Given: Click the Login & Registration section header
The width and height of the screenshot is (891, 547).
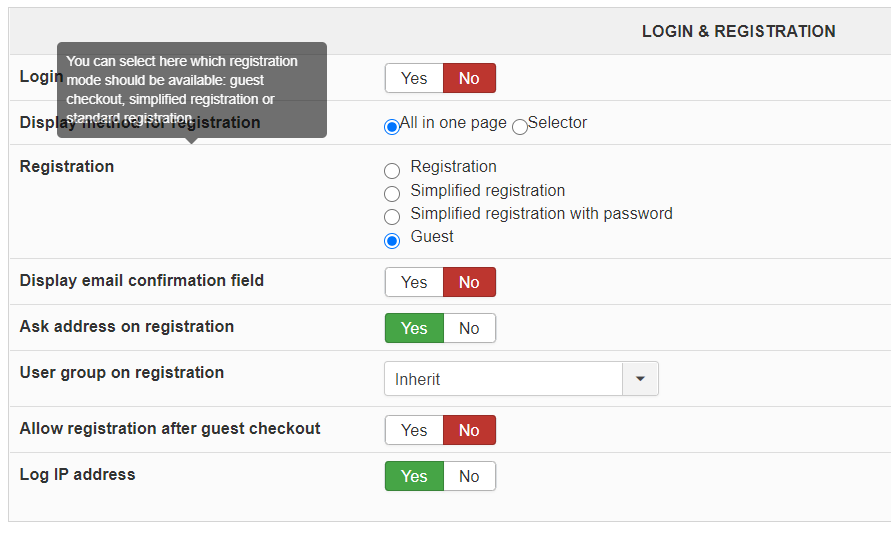Looking at the screenshot, I should tap(738, 31).
